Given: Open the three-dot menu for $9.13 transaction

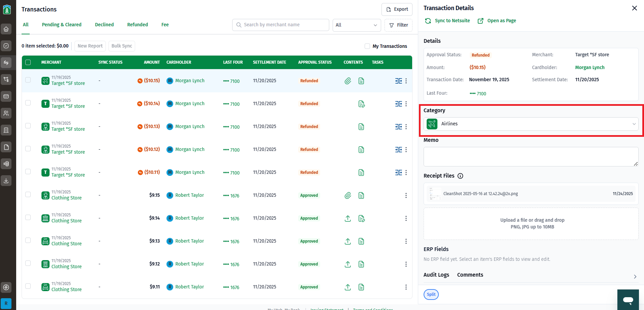Looking at the screenshot, I should pos(406,241).
